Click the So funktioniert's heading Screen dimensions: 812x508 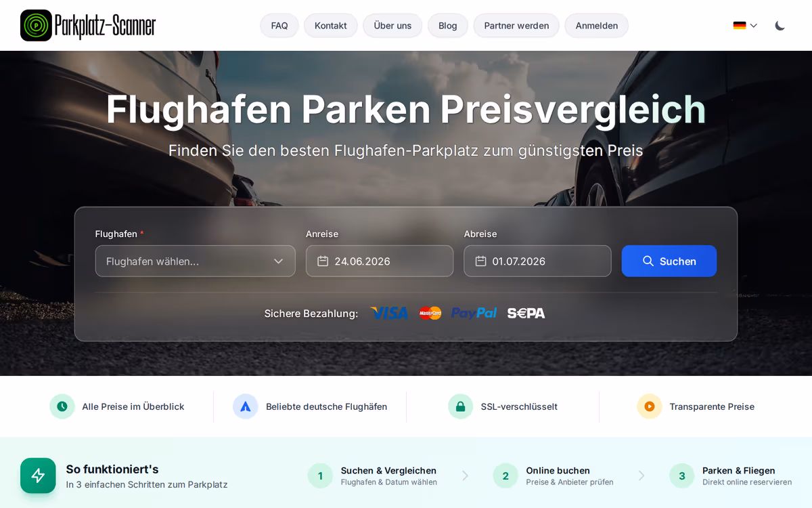click(112, 469)
